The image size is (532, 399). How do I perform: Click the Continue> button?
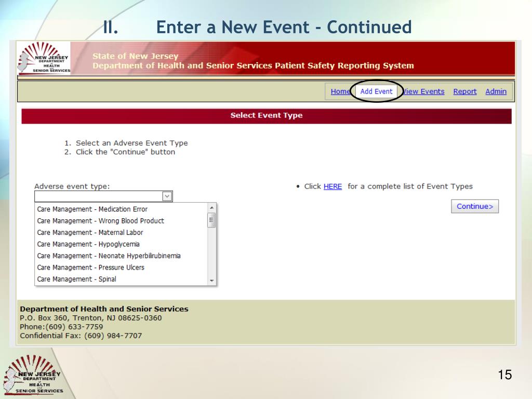pos(475,206)
